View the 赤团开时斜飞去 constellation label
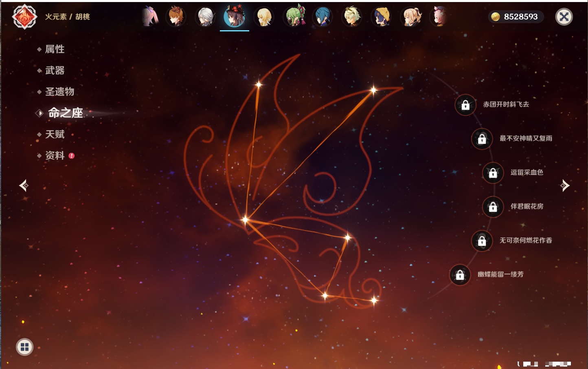Image resolution: width=588 pixels, height=369 pixels. [506, 104]
